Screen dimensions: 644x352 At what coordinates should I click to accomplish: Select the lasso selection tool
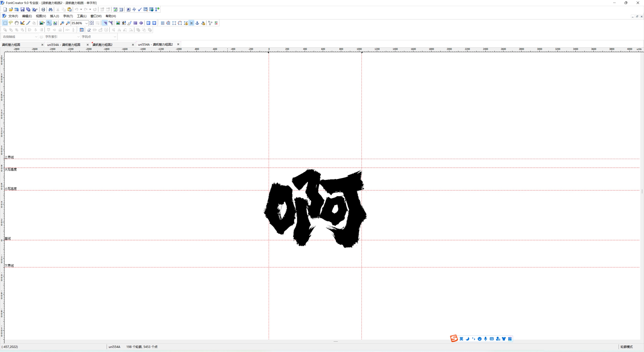[x=11, y=23]
